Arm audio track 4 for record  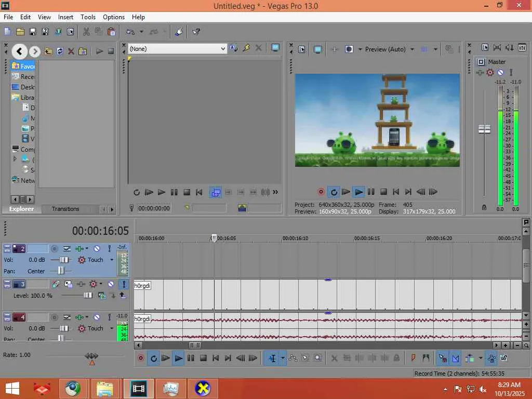click(x=54, y=317)
